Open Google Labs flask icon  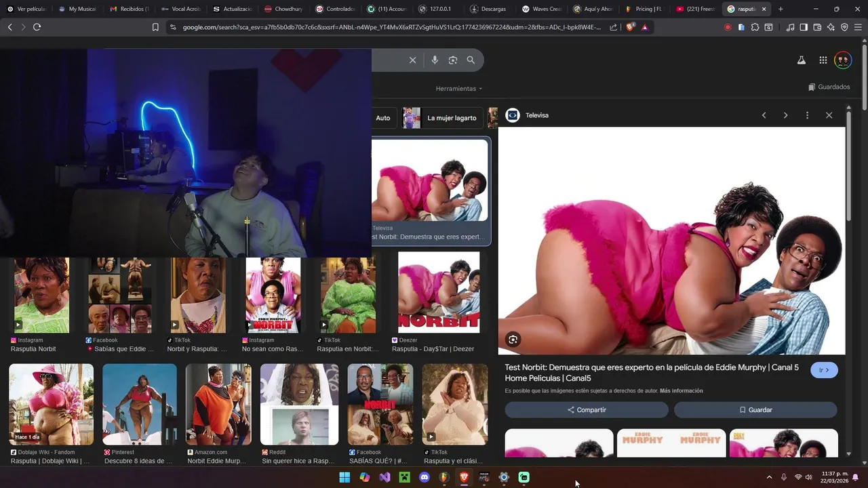[x=801, y=60]
